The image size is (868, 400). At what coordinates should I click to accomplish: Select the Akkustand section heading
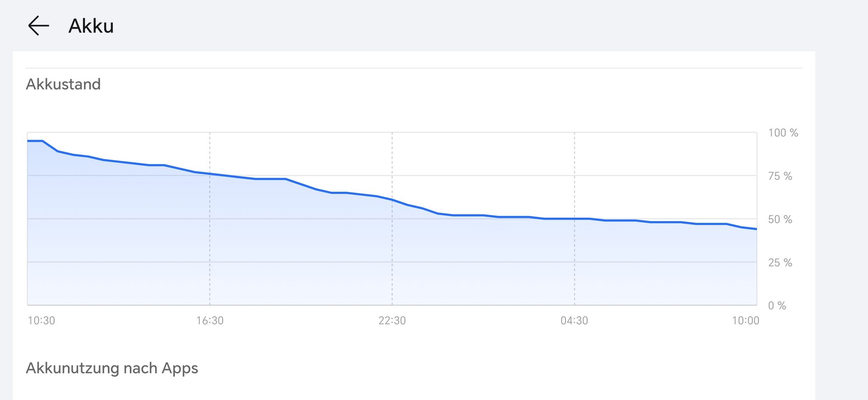click(x=63, y=84)
